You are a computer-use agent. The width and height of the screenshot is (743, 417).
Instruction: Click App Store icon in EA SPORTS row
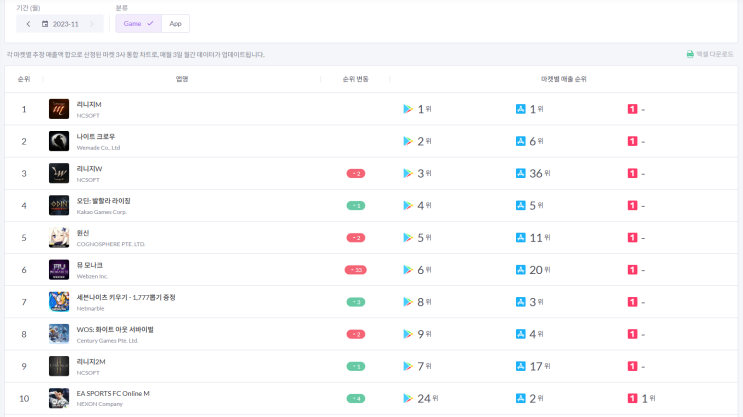pos(520,399)
